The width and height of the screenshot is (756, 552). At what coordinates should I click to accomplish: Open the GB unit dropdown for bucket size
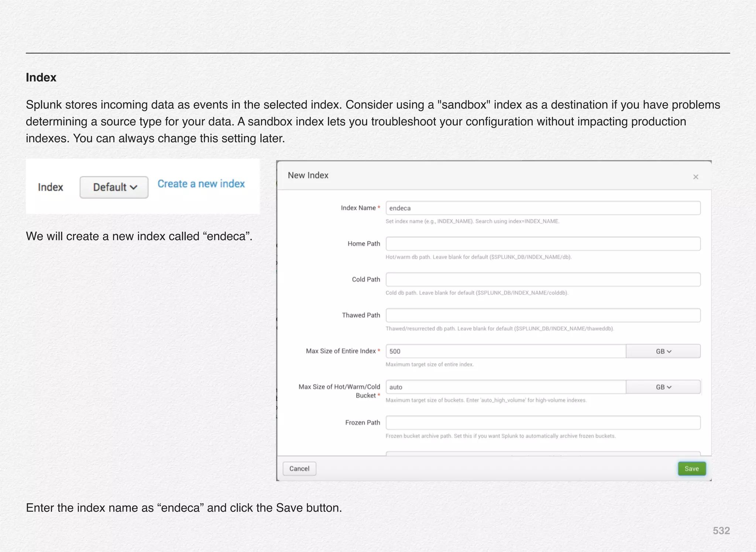(x=663, y=387)
